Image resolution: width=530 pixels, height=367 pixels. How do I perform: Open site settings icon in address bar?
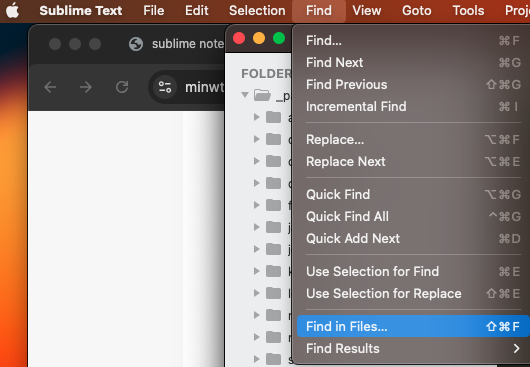coord(165,87)
